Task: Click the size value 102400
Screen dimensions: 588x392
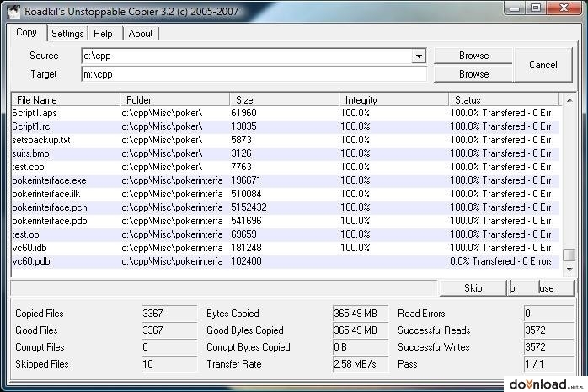Action: [246, 261]
